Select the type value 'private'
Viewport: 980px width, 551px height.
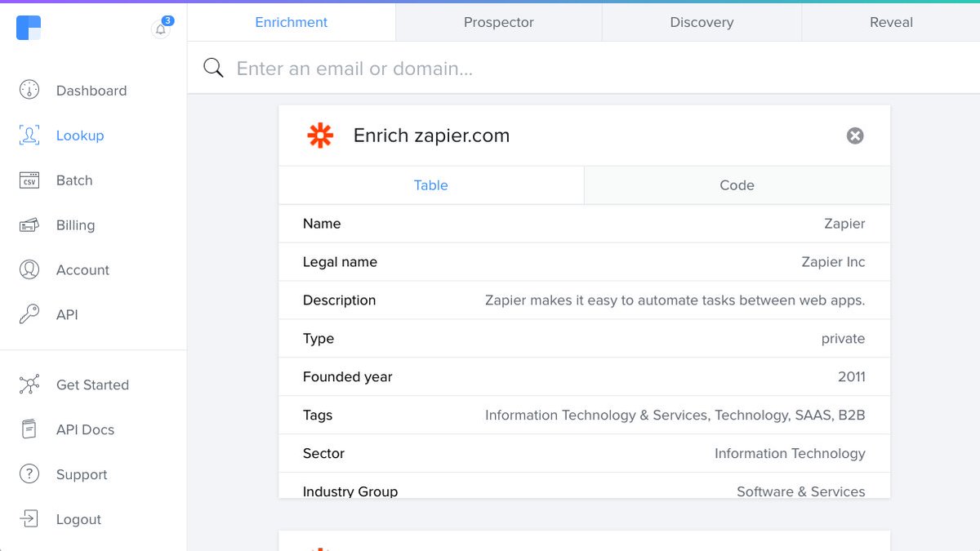843,339
